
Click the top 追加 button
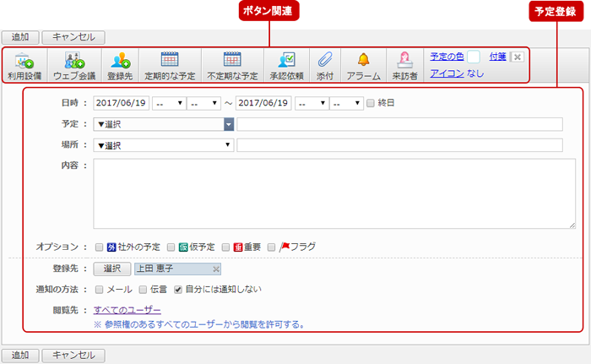20,37
